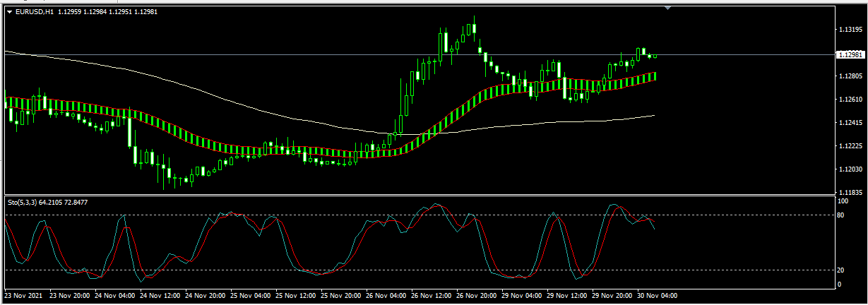This screenshot has height=305, width=868.
Task: Click the 29 Nov 20:00 time label
Action: 611,297
